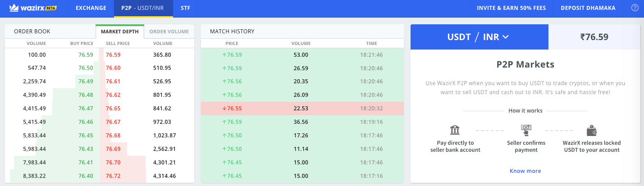The height and width of the screenshot is (186, 644).
Task: Select the match at 18:19:16
Action: [x=302, y=122]
